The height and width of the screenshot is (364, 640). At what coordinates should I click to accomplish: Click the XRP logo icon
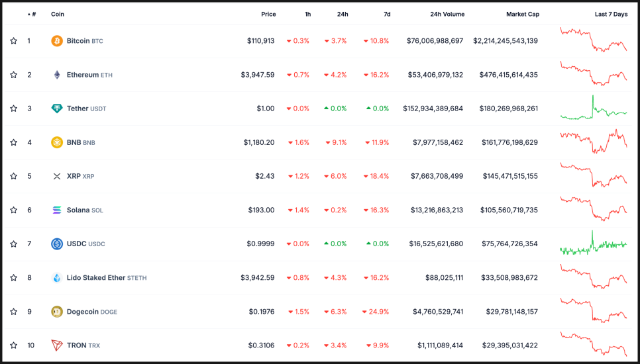pos(57,176)
